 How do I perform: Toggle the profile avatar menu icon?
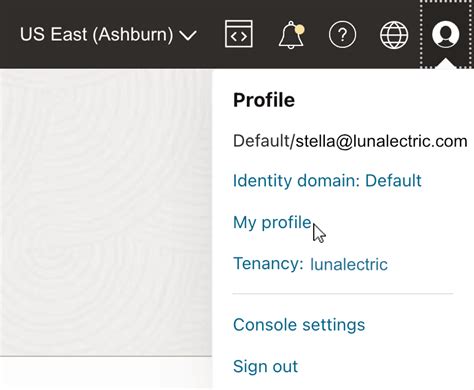click(446, 34)
